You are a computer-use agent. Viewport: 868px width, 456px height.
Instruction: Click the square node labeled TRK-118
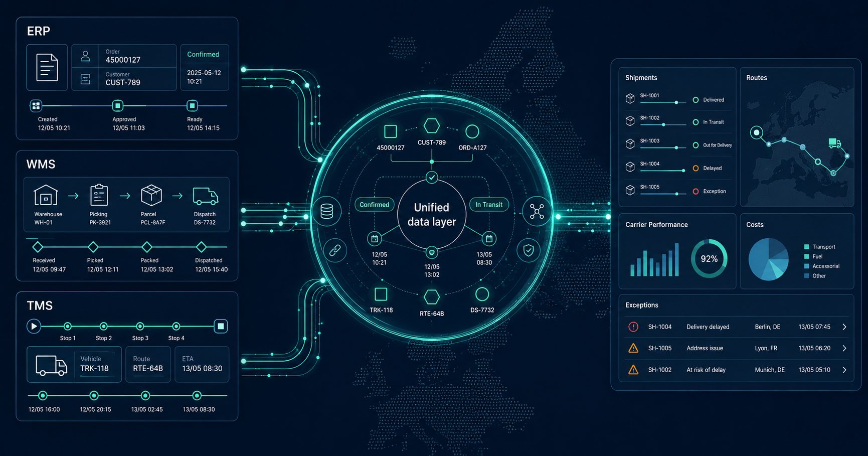pyautogui.click(x=381, y=294)
